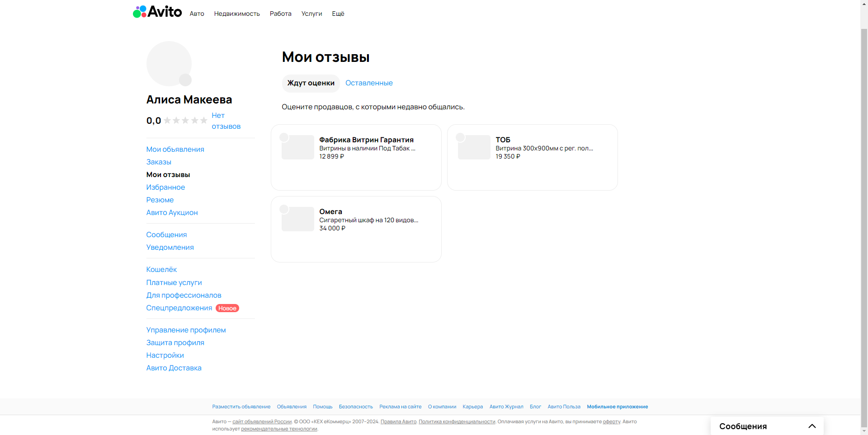Open Политика конфиденциальности in footer
The width and height of the screenshot is (868, 435).
pyautogui.click(x=457, y=422)
